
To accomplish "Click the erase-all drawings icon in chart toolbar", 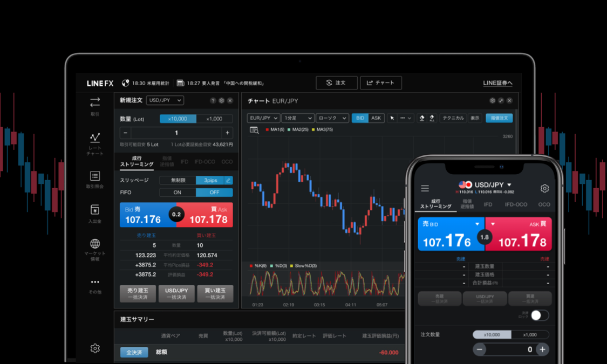I will tap(432, 118).
